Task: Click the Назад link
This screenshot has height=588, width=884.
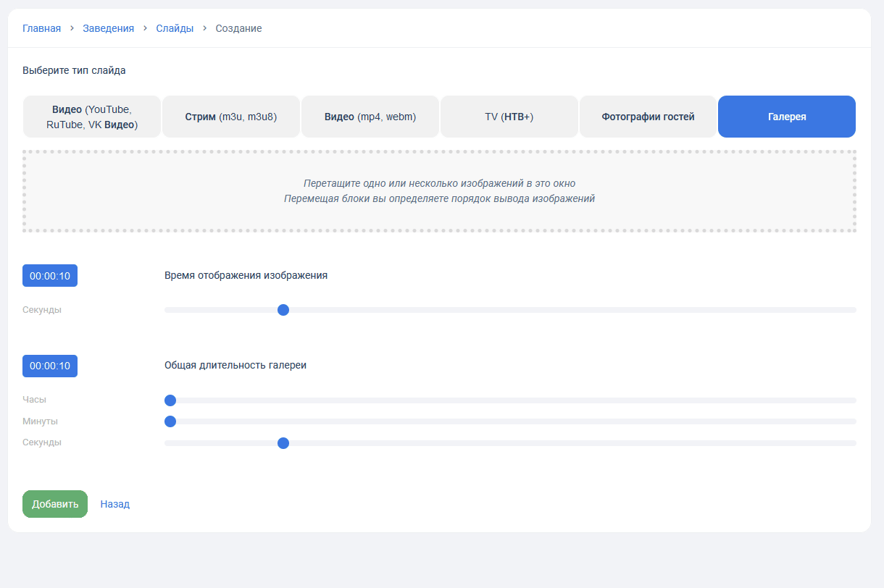Action: coord(114,504)
